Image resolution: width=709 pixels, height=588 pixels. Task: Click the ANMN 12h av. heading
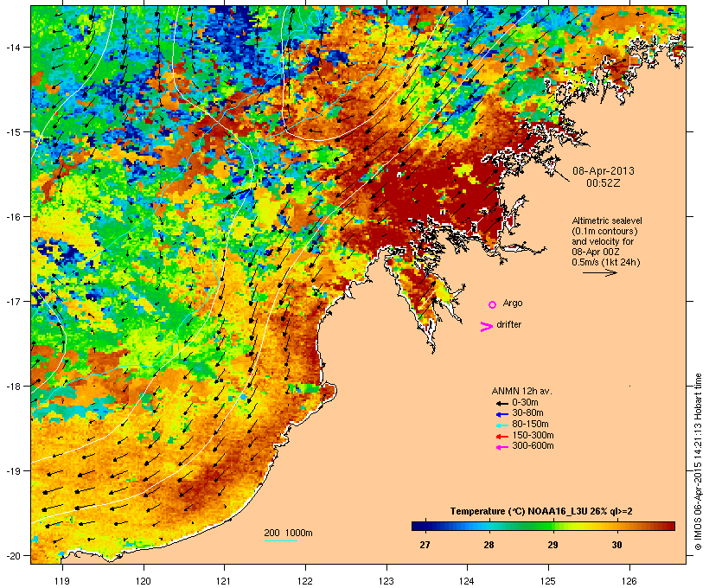click(x=521, y=391)
